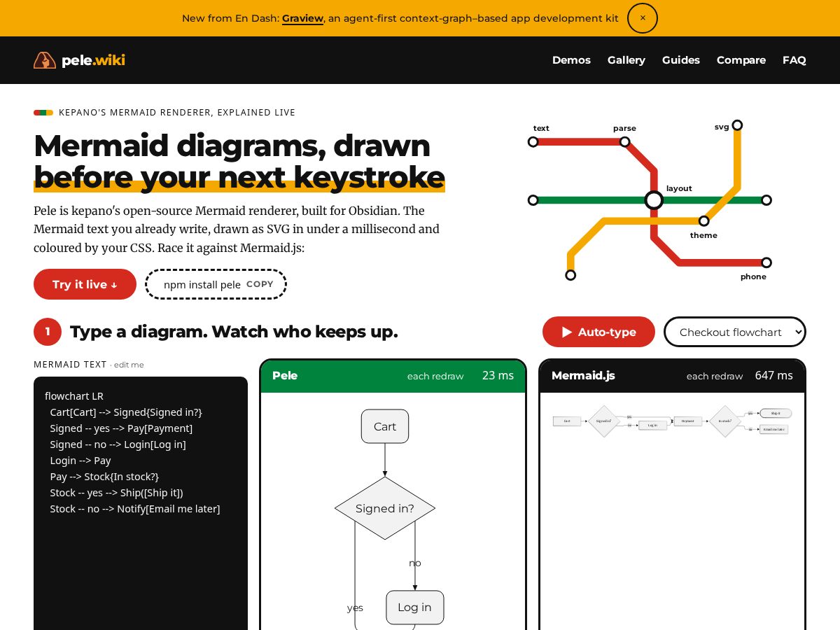Click the 'text' station on the metro map
This screenshot has width=840, height=630.
click(x=533, y=141)
